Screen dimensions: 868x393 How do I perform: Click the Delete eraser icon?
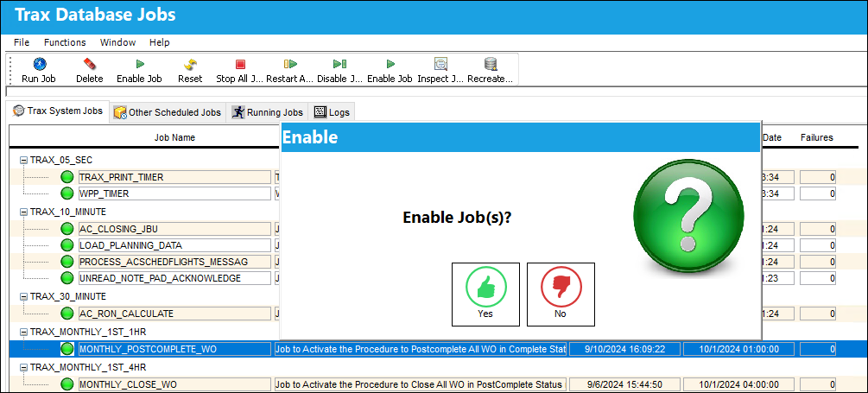tap(90, 64)
